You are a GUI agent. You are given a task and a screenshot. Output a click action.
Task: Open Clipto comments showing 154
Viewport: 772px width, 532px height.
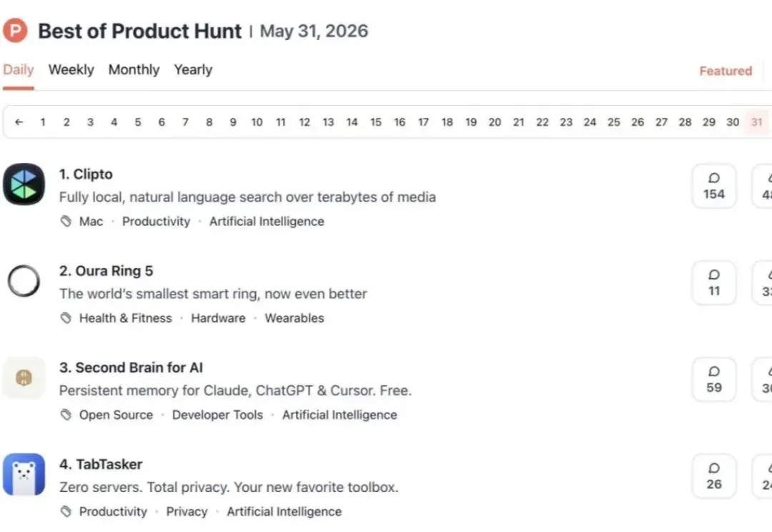(714, 186)
